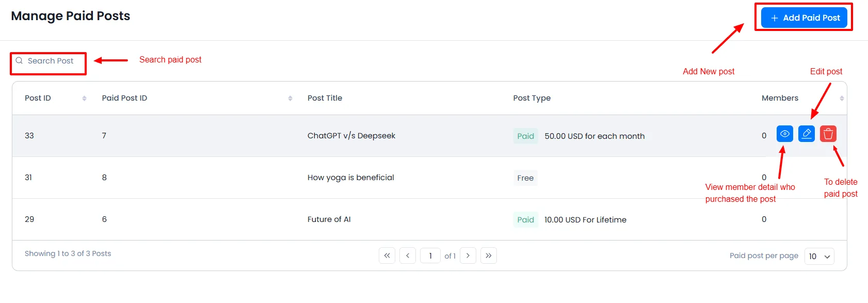Go to first page using double-left chevron icon
Screen dimensions: 868x303
387,255
